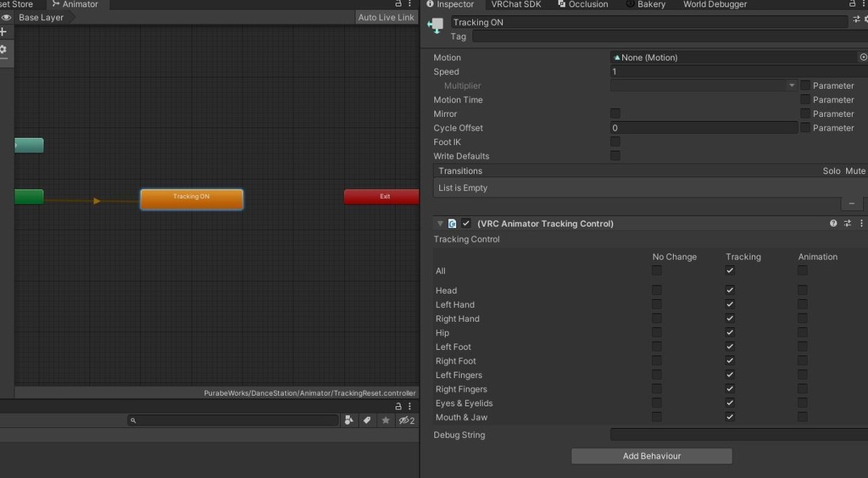Image resolution: width=868 pixels, height=478 pixels.
Task: Enable the Motion Time Parameter checkbox
Action: (805, 100)
